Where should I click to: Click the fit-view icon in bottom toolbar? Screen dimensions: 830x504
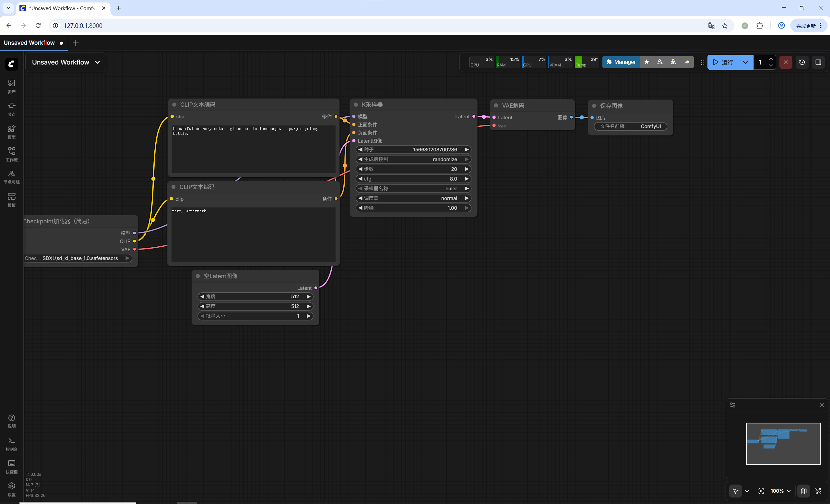[x=761, y=491]
